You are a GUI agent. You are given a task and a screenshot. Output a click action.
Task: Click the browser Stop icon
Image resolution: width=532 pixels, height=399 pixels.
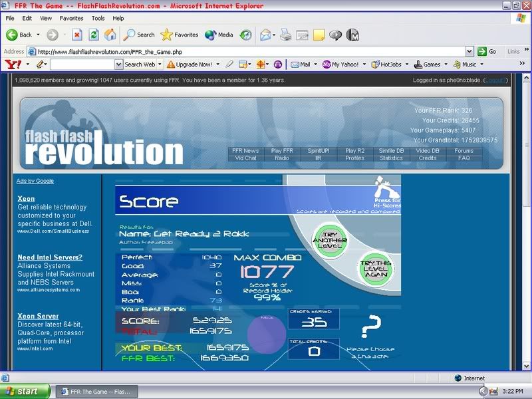pyautogui.click(x=77, y=35)
